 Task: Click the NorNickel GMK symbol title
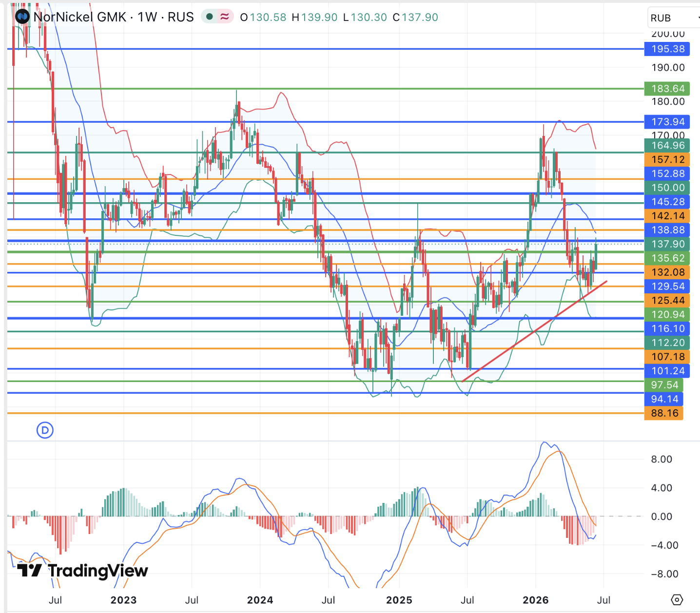click(80, 17)
